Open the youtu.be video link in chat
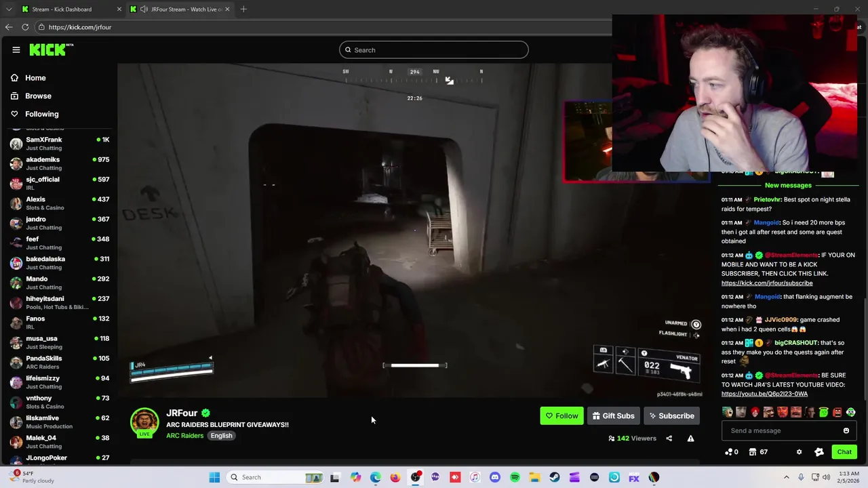 (x=764, y=394)
